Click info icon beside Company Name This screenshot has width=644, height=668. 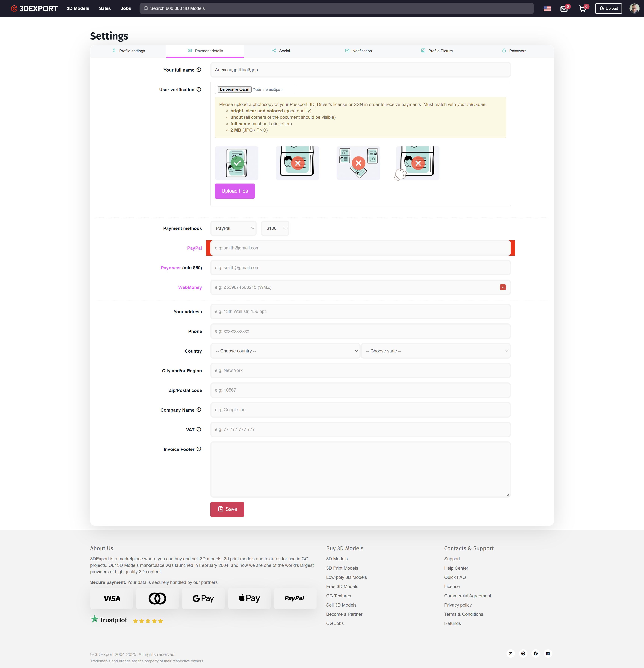[x=199, y=410]
